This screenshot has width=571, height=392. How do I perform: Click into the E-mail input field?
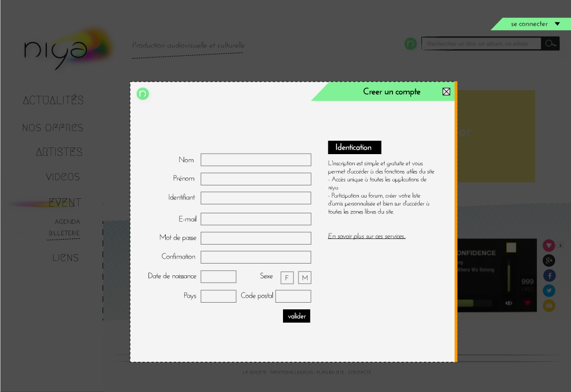pos(256,219)
